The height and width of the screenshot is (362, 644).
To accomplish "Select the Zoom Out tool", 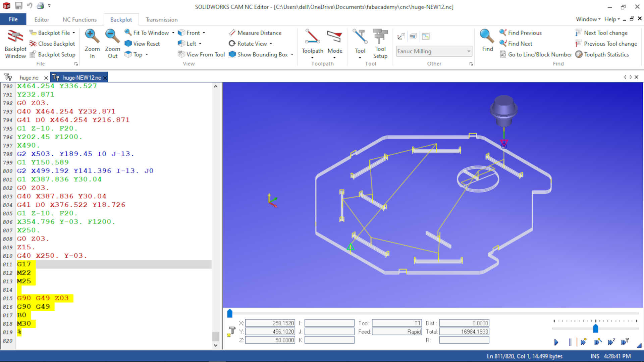I will [x=112, y=43].
